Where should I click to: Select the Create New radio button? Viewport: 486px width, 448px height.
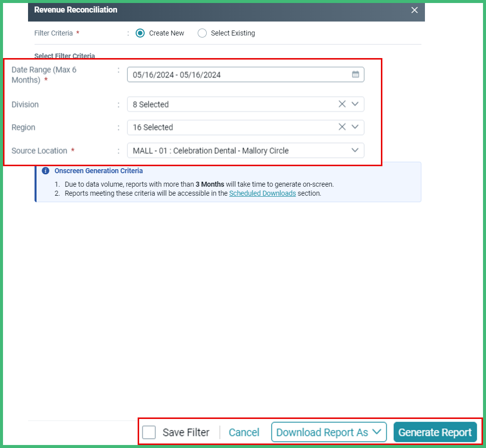pos(141,33)
